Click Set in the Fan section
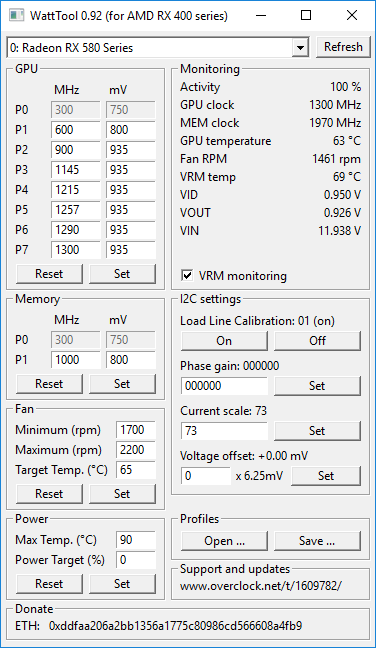 tap(122, 493)
